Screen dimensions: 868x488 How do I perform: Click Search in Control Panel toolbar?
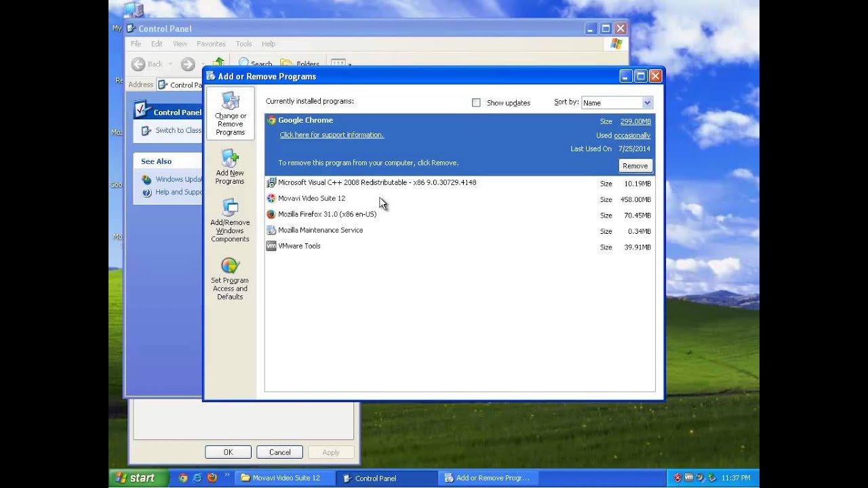pyautogui.click(x=255, y=64)
